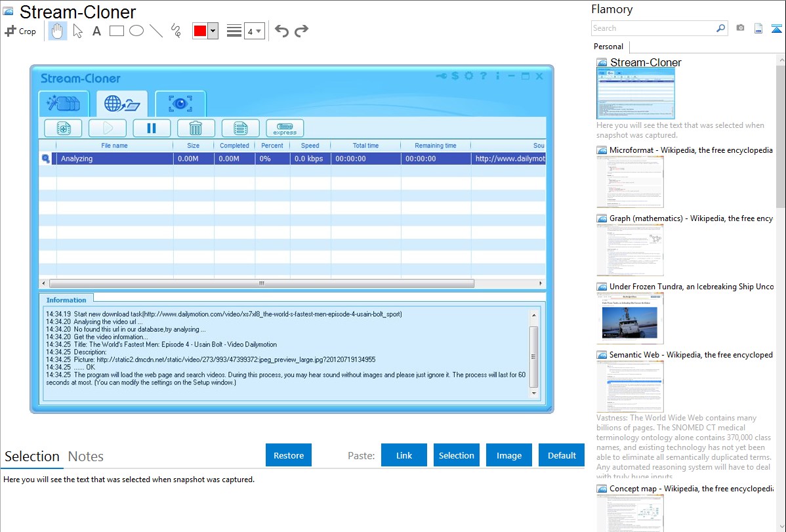786x532 pixels.
Task: Open the line width 4 dropdown
Action: coord(254,31)
